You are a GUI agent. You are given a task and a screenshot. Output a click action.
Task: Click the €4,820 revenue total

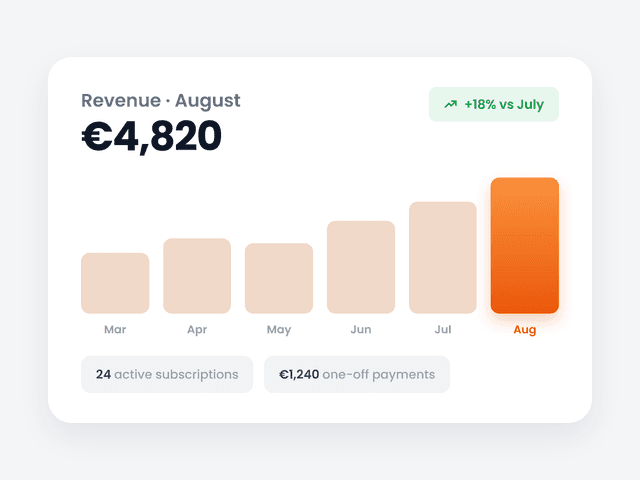pos(151,137)
